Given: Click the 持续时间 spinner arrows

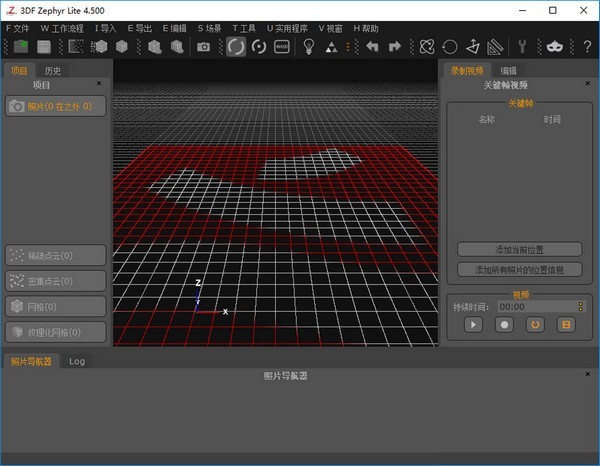Looking at the screenshot, I should pyautogui.click(x=580, y=307).
